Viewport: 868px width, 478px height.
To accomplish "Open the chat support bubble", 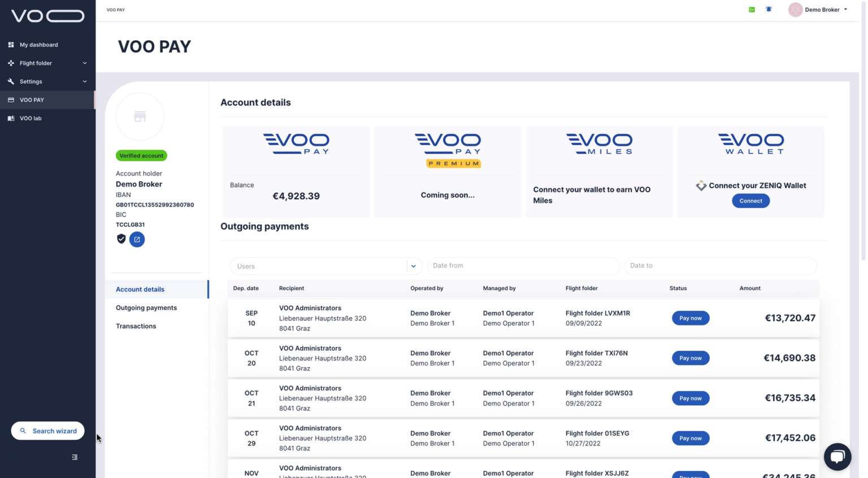I will point(837,457).
